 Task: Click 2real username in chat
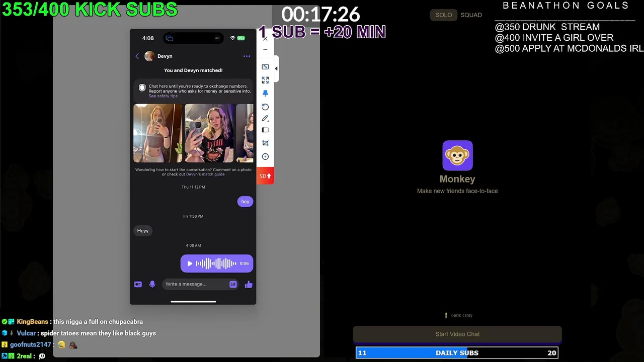[25, 356]
